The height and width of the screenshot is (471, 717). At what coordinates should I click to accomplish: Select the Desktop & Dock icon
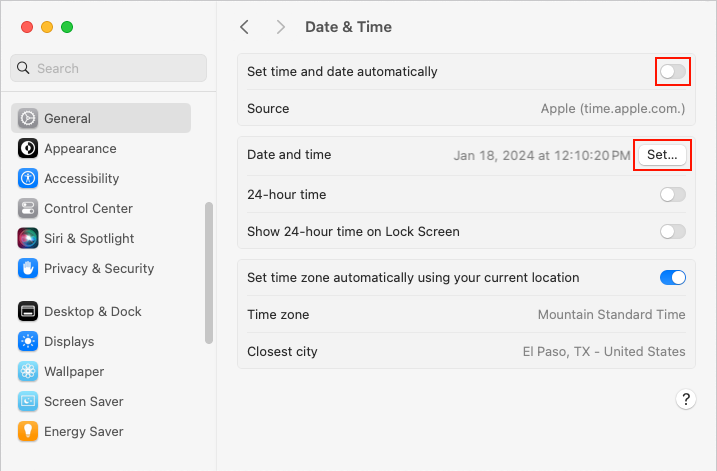click(28, 311)
